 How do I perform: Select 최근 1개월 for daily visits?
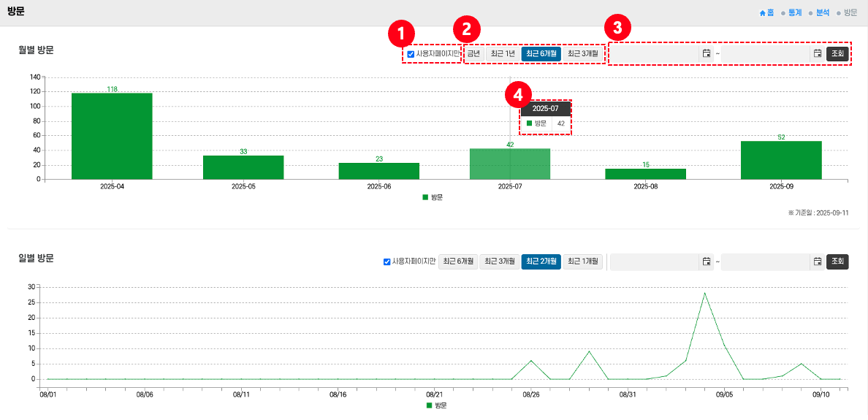[582, 261]
